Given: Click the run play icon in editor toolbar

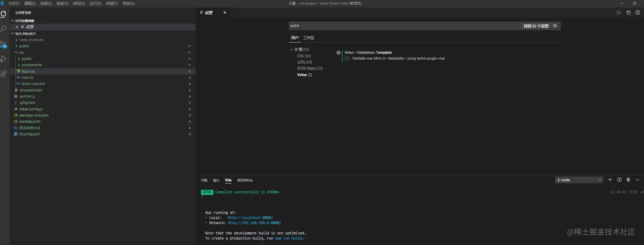Looking at the screenshot, I should coord(619,13).
